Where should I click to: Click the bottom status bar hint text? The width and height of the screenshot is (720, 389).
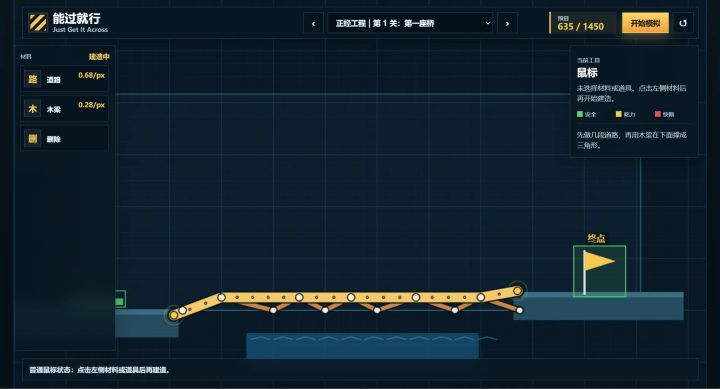point(100,370)
